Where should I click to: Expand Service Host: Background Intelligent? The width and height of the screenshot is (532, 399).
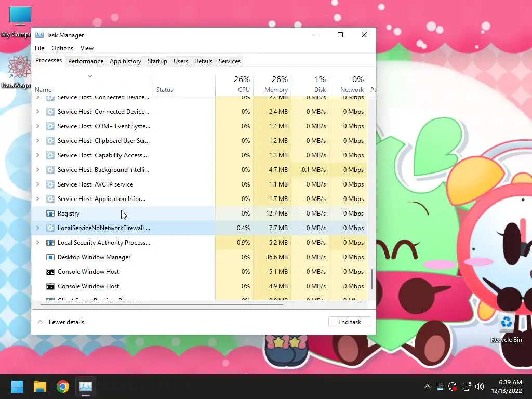[x=37, y=170]
